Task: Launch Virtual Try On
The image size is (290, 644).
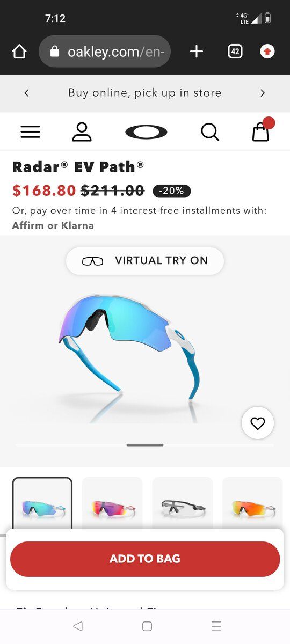Action: point(145,261)
